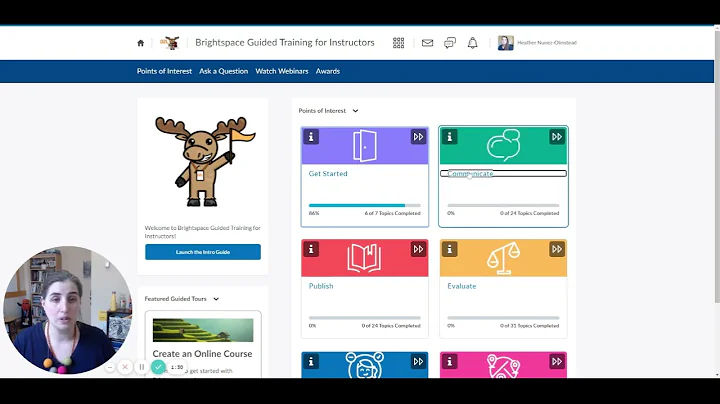Click the Communicate progress bar
The width and height of the screenshot is (720, 404).
coord(503,206)
